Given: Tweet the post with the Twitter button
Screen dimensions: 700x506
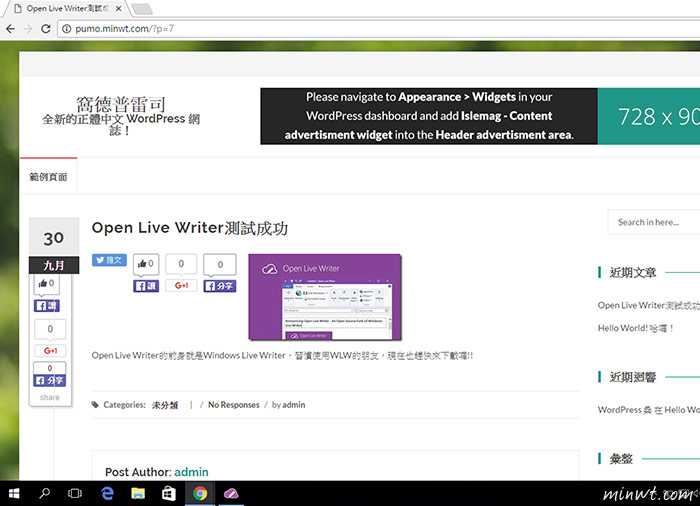Looking at the screenshot, I should (109, 260).
